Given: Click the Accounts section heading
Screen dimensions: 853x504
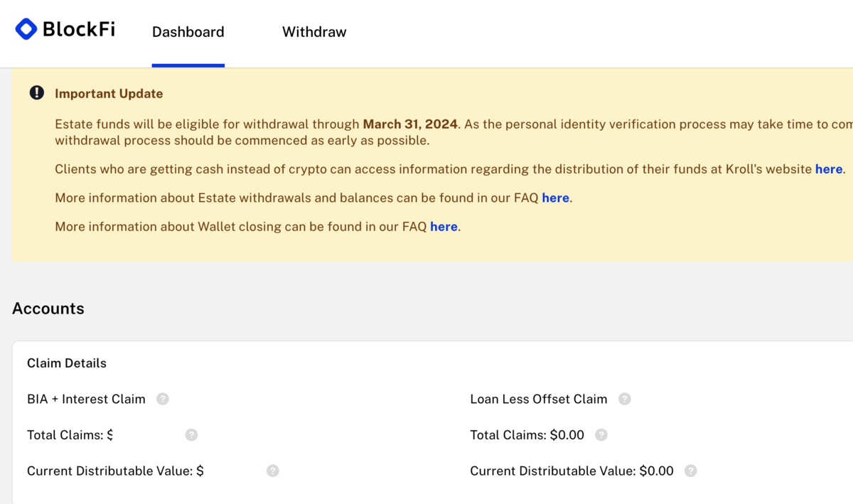Looking at the screenshot, I should click(48, 309).
